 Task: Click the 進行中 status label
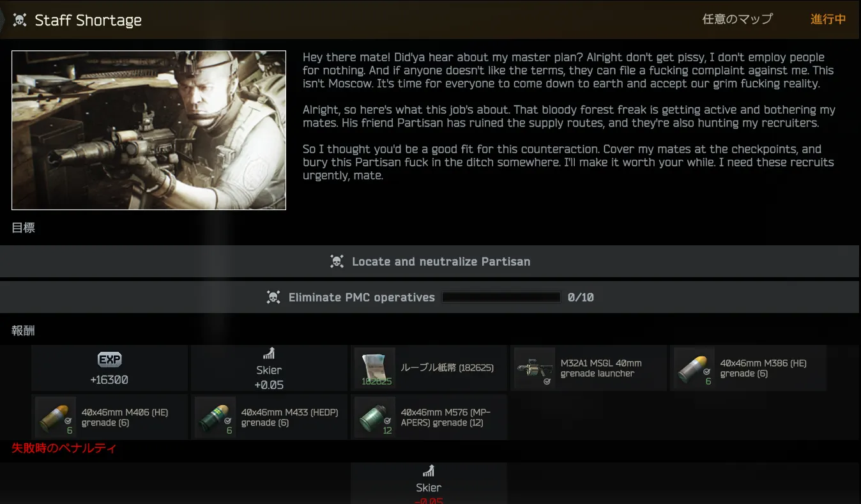828,19
